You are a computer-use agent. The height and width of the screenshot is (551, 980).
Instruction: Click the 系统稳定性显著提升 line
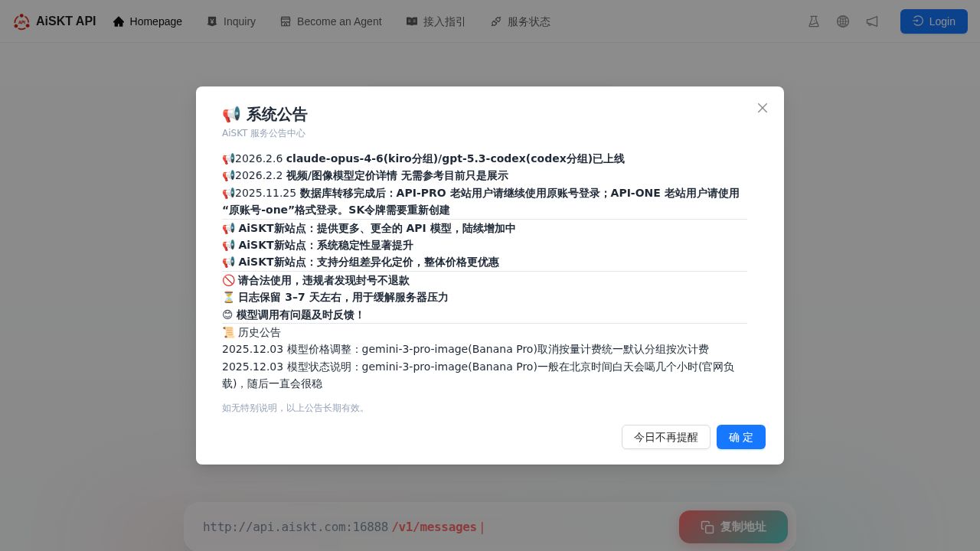click(318, 245)
